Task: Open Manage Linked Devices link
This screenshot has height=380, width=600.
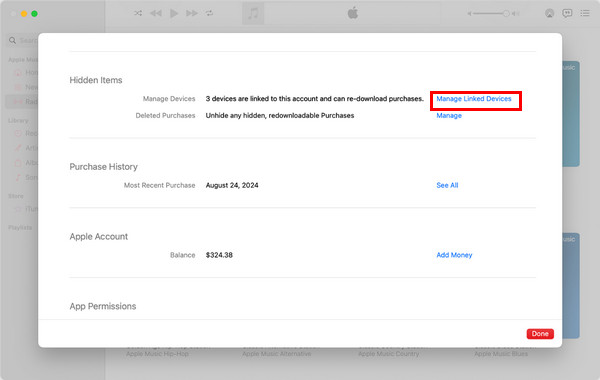Action: pos(474,99)
